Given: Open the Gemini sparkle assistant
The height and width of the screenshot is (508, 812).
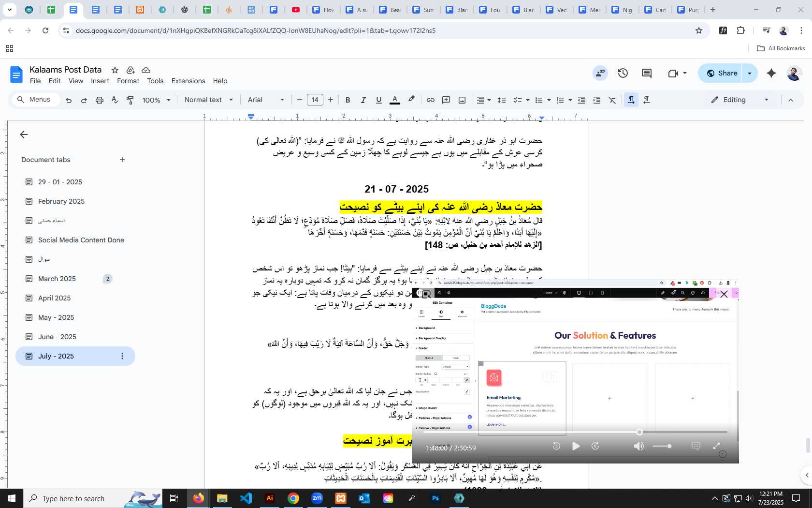Looking at the screenshot, I should tap(771, 73).
